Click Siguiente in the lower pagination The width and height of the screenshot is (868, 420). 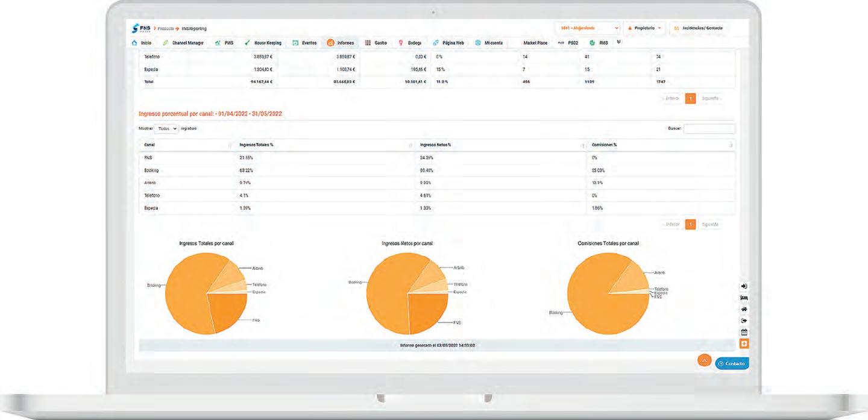point(710,224)
